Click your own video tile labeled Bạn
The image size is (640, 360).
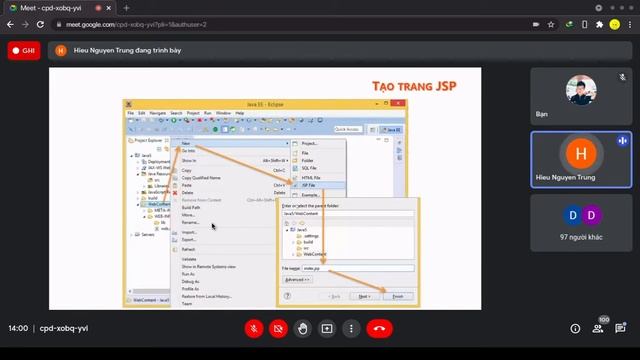pyautogui.click(x=581, y=96)
